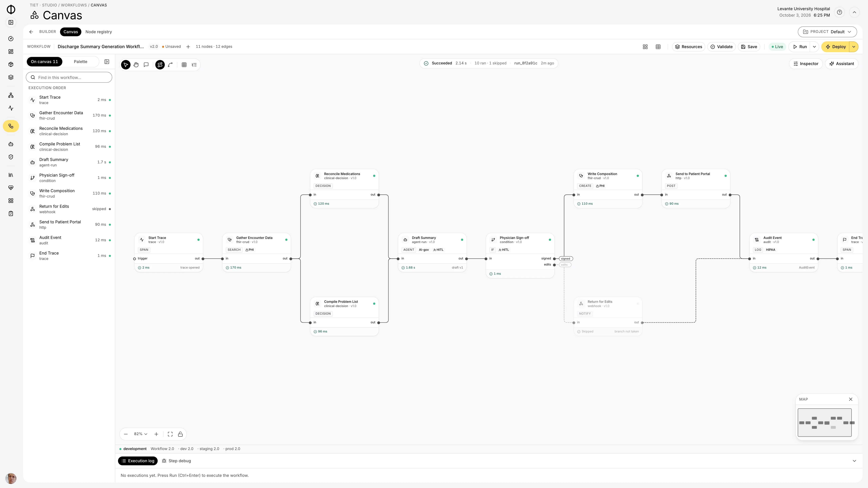Screen dimensions: 868x488
Task: Open the Inspector panel
Action: click(x=806, y=64)
